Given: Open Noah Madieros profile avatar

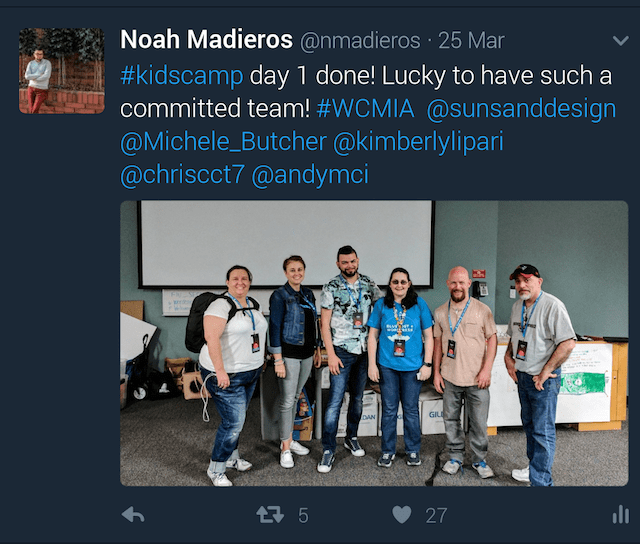Looking at the screenshot, I should 62,71.
